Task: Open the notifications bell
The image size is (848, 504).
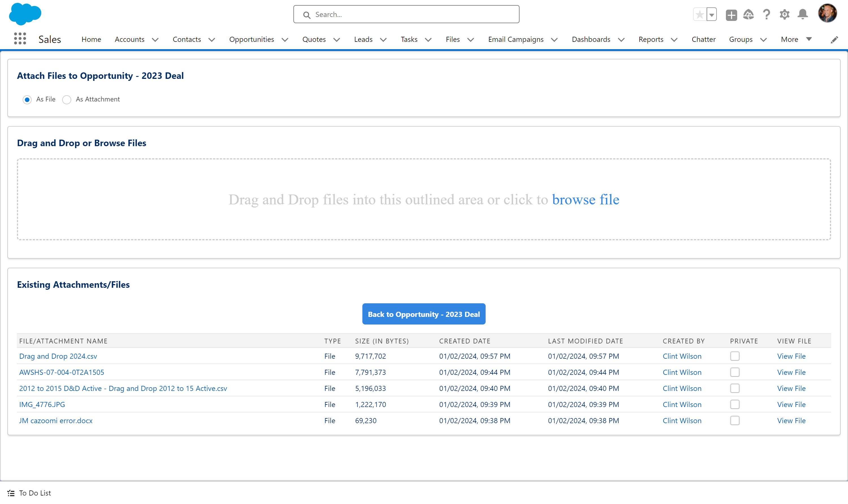Action: click(803, 15)
